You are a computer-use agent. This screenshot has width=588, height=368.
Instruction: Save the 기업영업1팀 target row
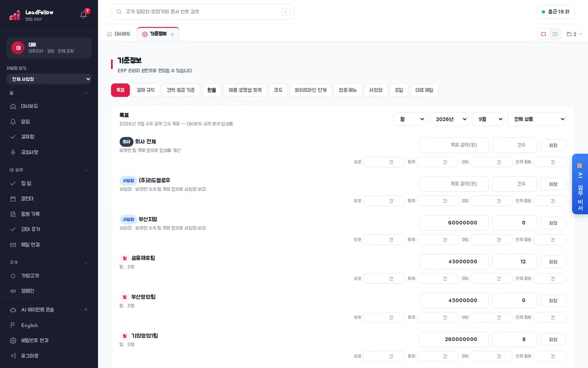(x=553, y=339)
